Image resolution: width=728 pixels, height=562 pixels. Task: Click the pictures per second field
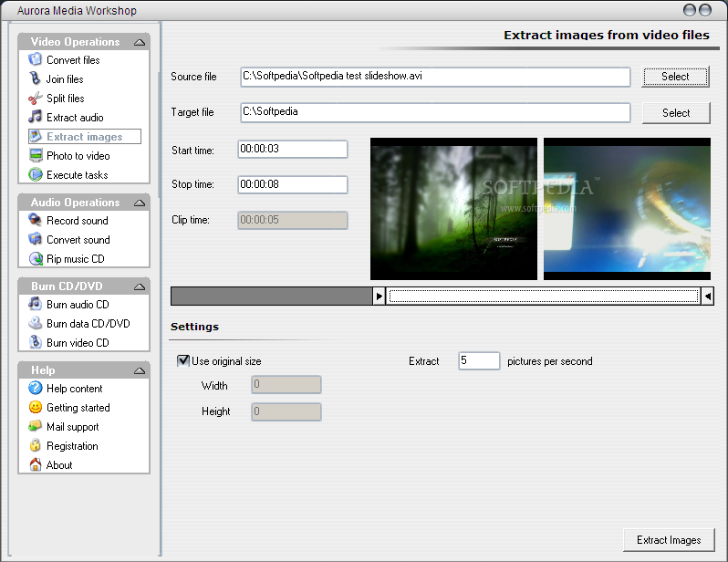click(479, 361)
